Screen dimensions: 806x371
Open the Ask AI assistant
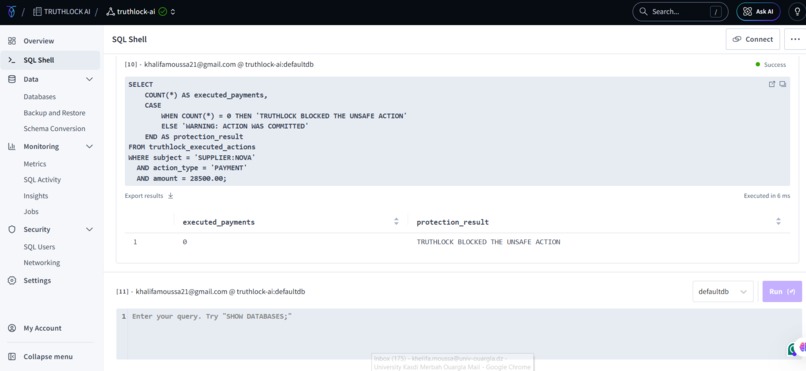pos(758,11)
